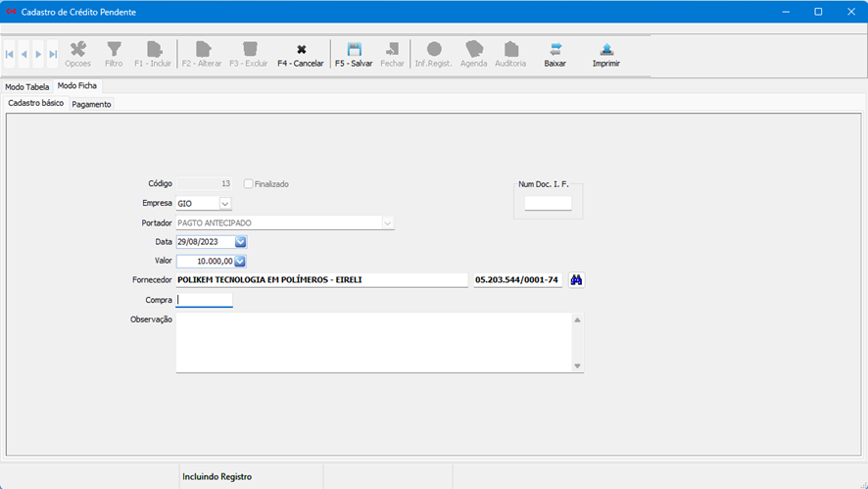The image size is (868, 489).
Task: Expand the Empresa dropdown
Action: (225, 204)
